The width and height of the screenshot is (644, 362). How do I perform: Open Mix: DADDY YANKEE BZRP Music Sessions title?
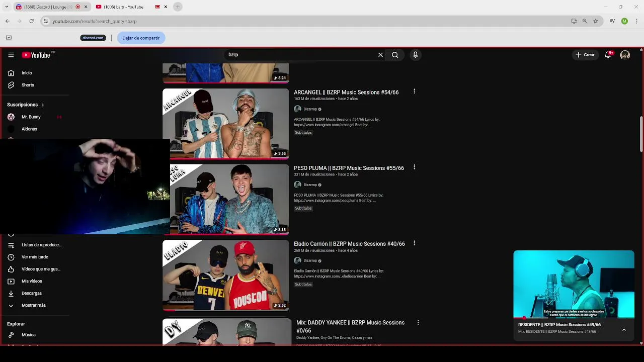click(x=351, y=326)
